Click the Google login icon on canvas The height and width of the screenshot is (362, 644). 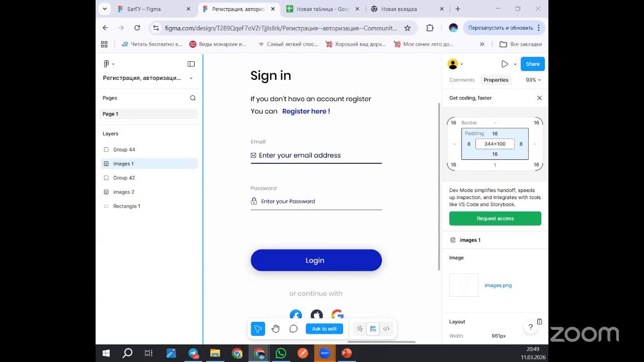(337, 315)
